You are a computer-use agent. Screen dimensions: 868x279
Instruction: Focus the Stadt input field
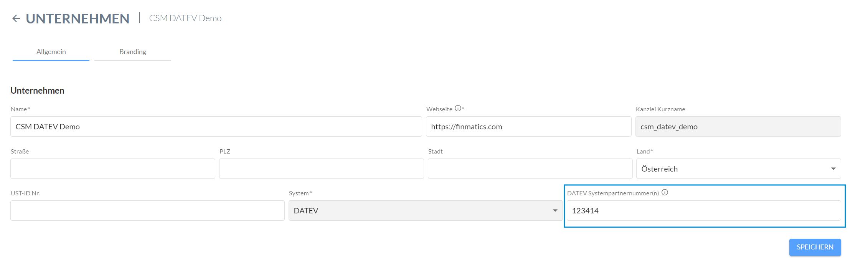(x=530, y=169)
